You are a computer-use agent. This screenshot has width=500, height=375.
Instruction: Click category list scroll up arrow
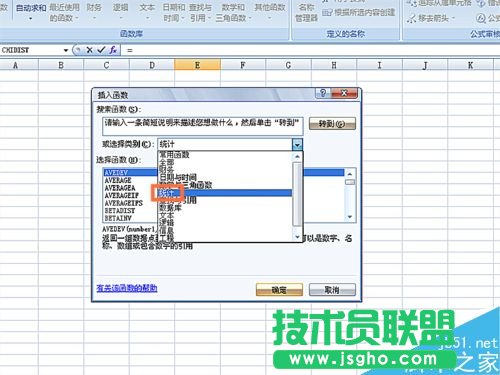coord(297,156)
